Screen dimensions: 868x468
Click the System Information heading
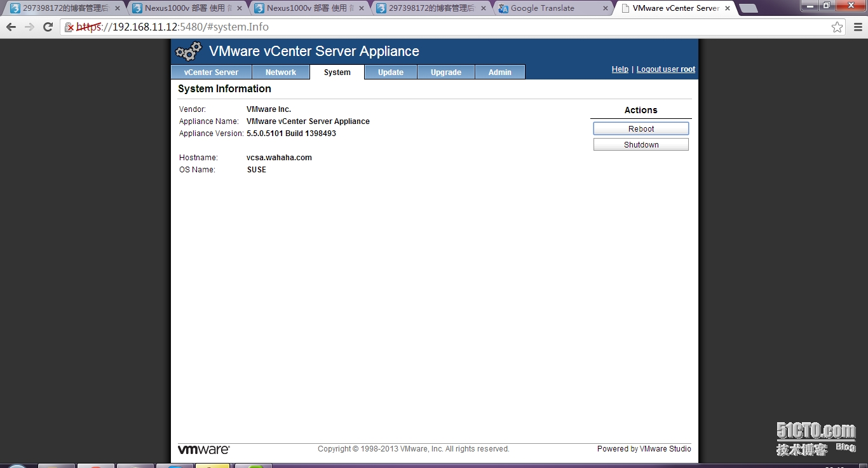(224, 89)
